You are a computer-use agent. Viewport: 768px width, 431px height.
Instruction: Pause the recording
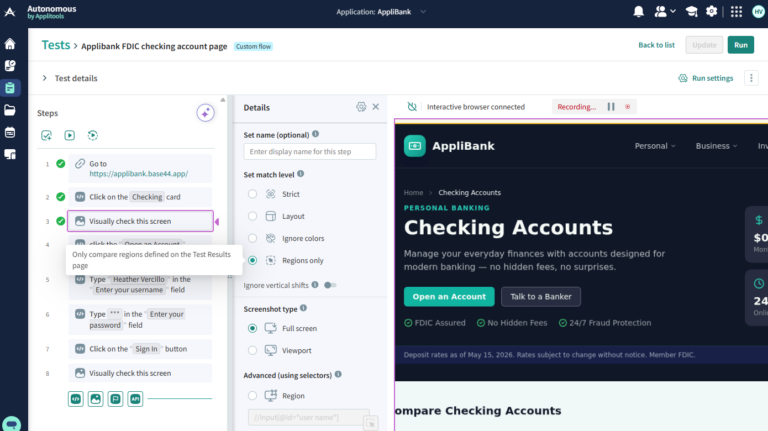click(611, 107)
